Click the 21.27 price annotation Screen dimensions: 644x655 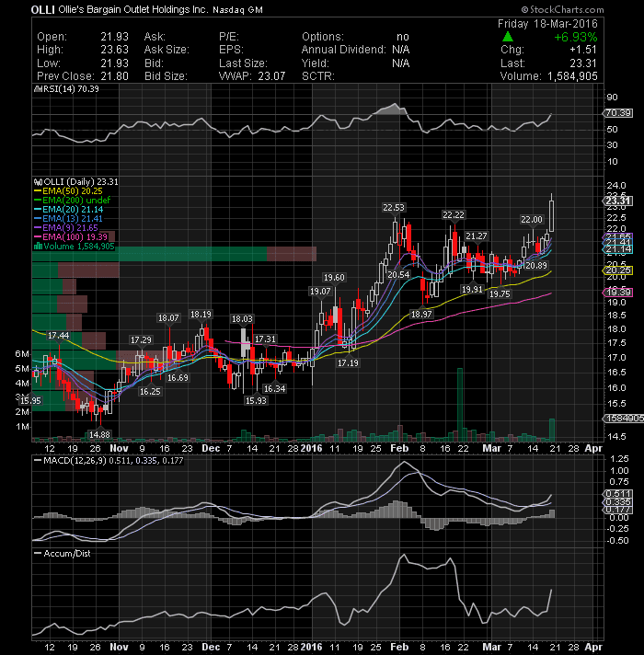(477, 236)
